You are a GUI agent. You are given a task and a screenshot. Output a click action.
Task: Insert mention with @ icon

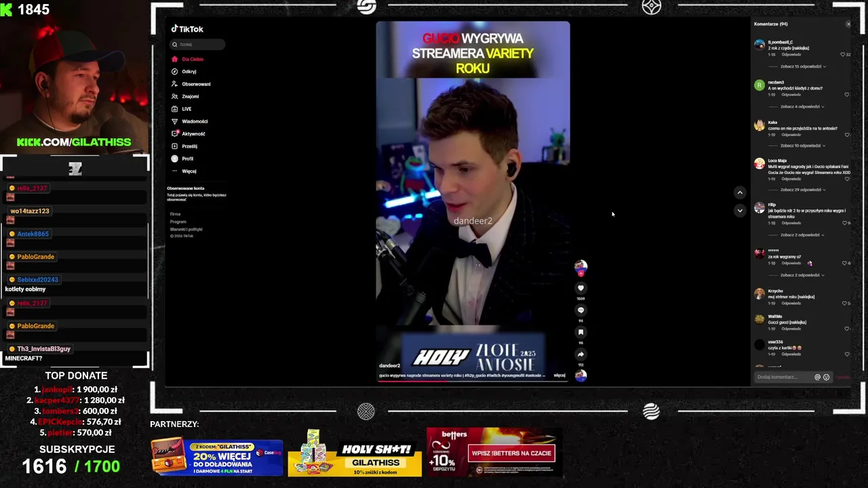817,377
